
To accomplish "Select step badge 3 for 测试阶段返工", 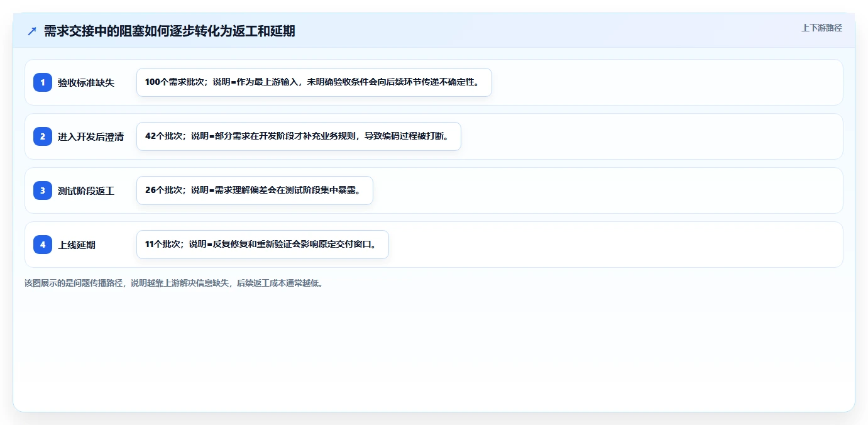I will pyautogui.click(x=43, y=190).
